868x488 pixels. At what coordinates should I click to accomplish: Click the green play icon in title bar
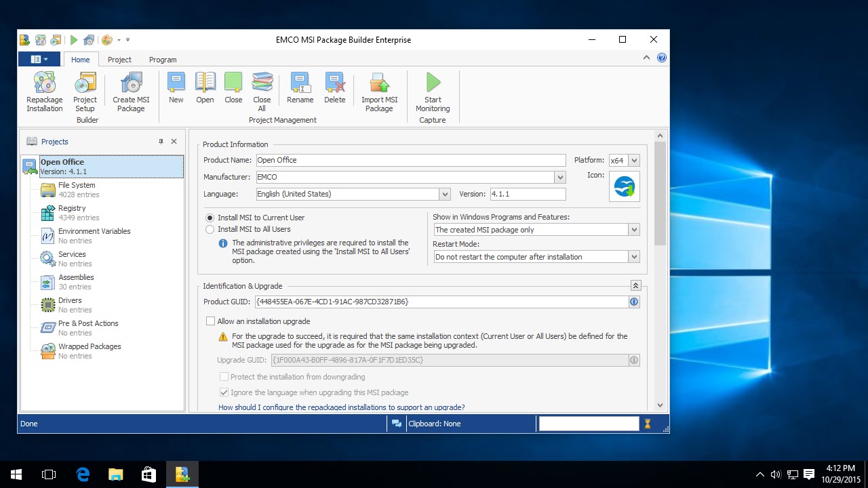coord(74,40)
